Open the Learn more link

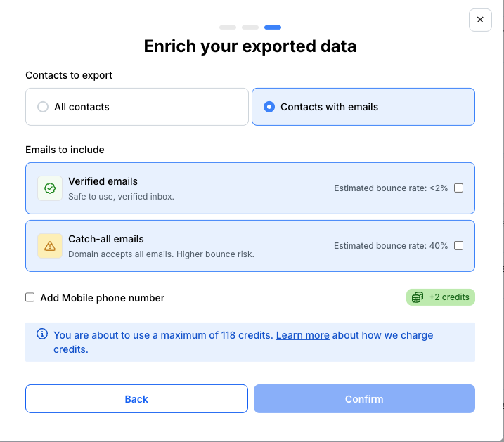coord(302,335)
